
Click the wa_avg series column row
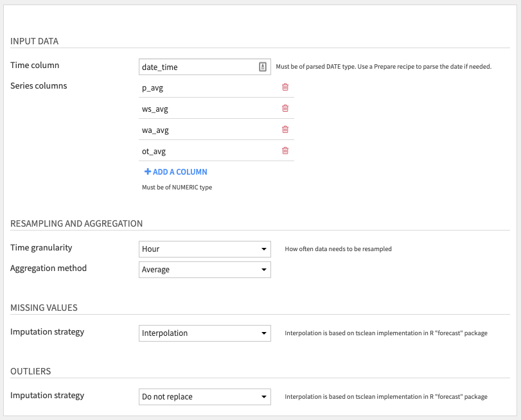(x=216, y=130)
